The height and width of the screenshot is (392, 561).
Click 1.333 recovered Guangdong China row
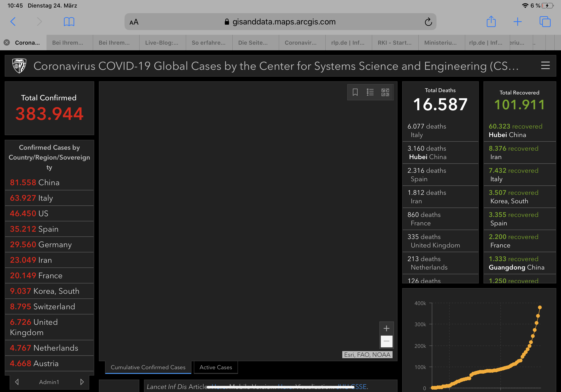(520, 263)
